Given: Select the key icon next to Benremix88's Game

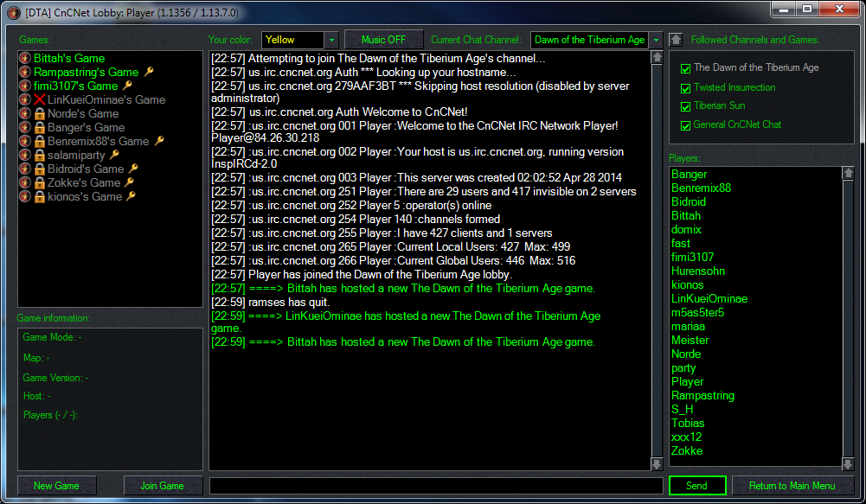Looking at the screenshot, I should [x=159, y=141].
